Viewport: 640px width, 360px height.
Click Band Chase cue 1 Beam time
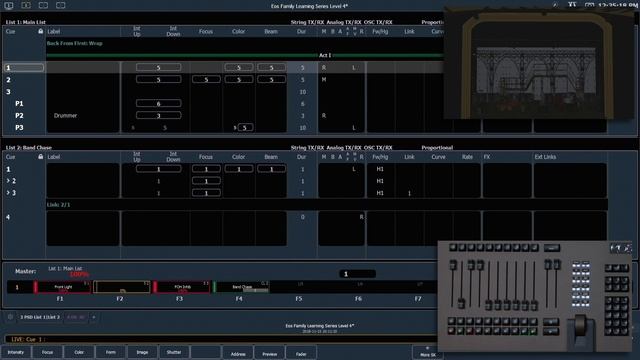click(x=271, y=169)
